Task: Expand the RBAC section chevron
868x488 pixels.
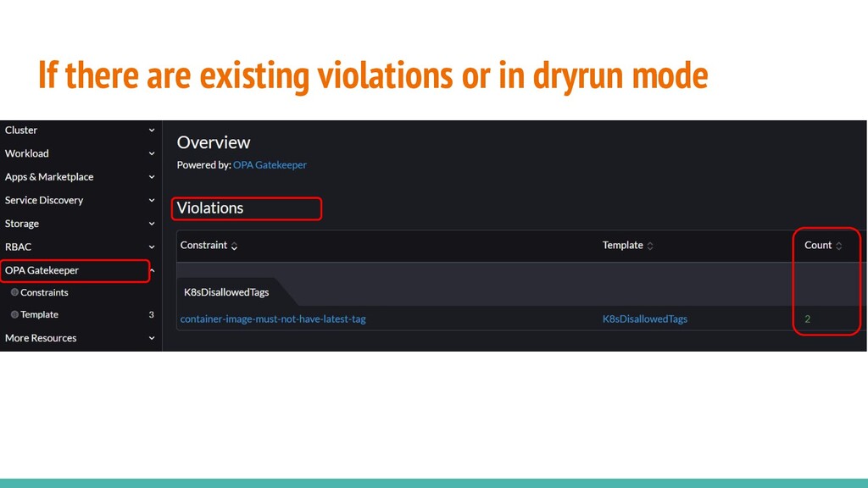Action: coord(152,247)
